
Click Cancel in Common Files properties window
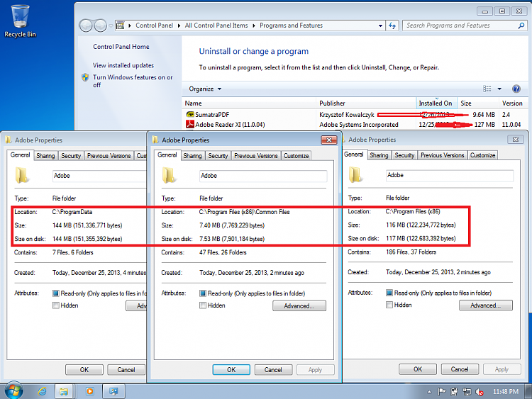click(x=273, y=369)
